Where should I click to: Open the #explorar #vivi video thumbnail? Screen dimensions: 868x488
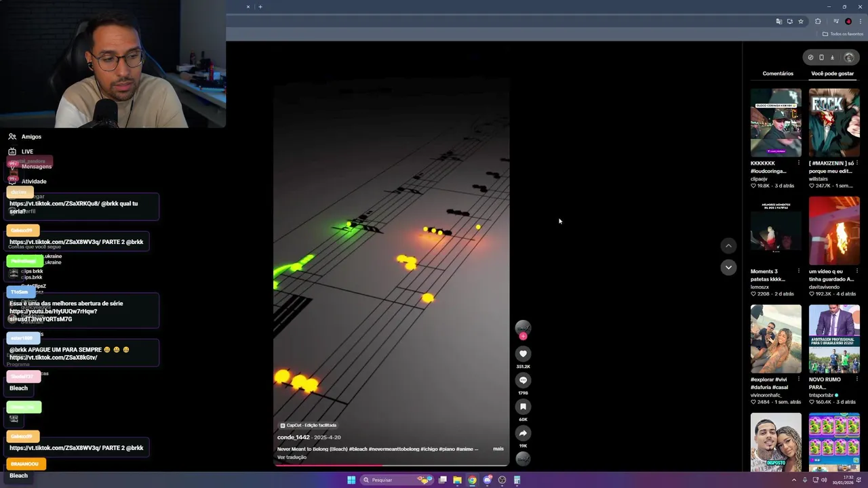point(776,339)
